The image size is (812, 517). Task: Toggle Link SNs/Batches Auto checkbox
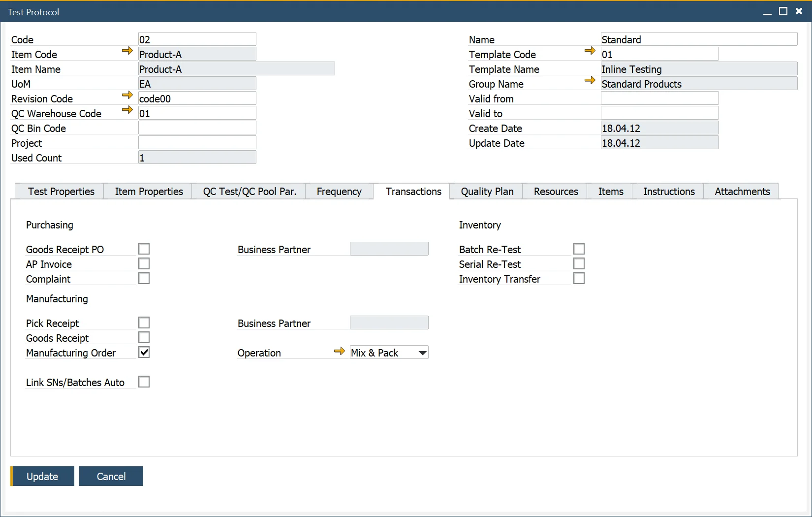(x=144, y=382)
